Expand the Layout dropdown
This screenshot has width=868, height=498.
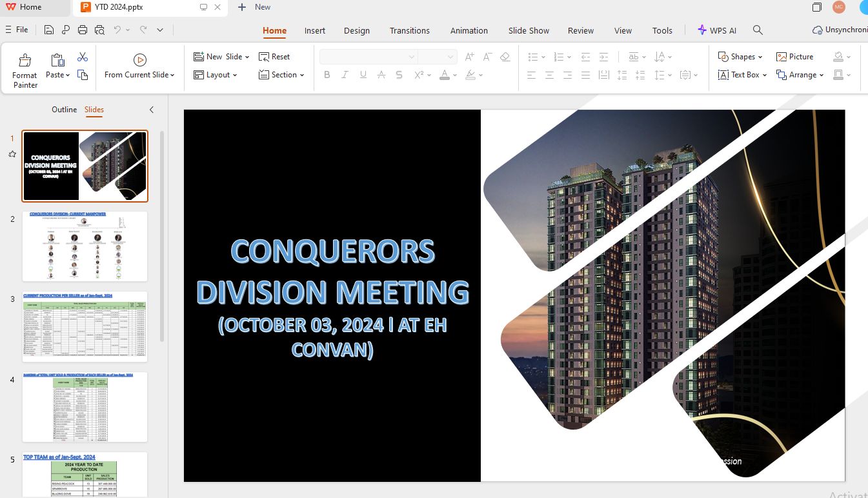216,75
